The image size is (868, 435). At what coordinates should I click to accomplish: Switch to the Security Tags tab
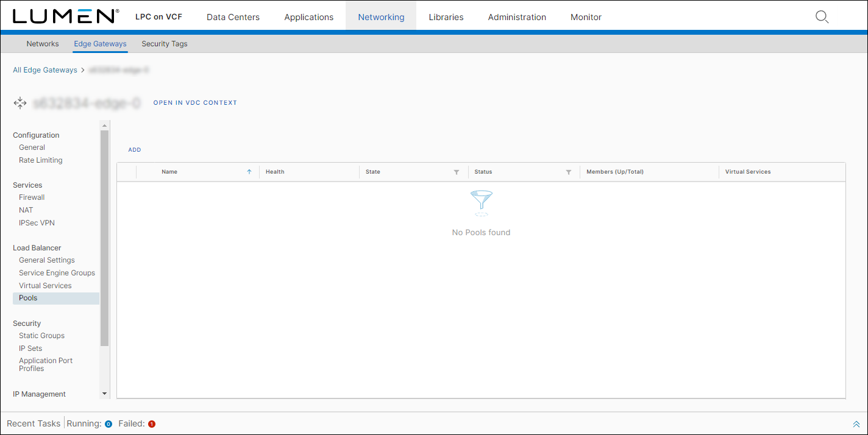tap(165, 44)
